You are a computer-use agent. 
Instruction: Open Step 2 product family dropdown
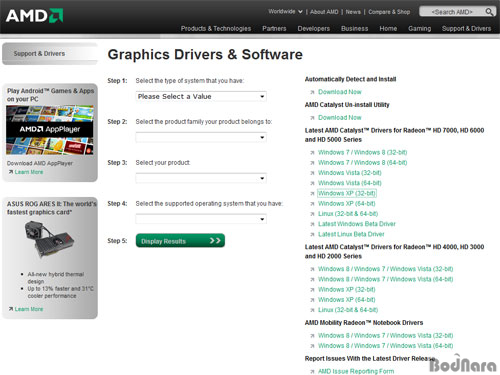point(201,137)
